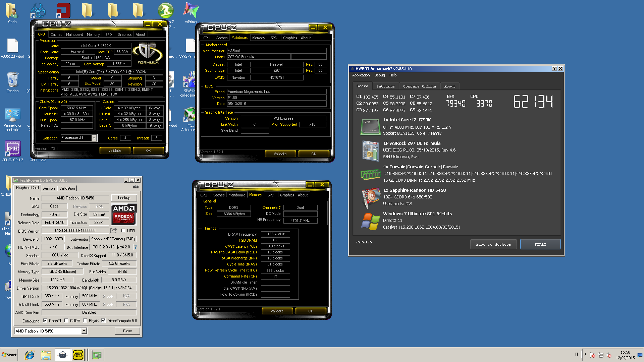The width and height of the screenshot is (644, 362).
Task: Launch the CPUID CPU-Z desktop shortcut
Action: click(12, 151)
